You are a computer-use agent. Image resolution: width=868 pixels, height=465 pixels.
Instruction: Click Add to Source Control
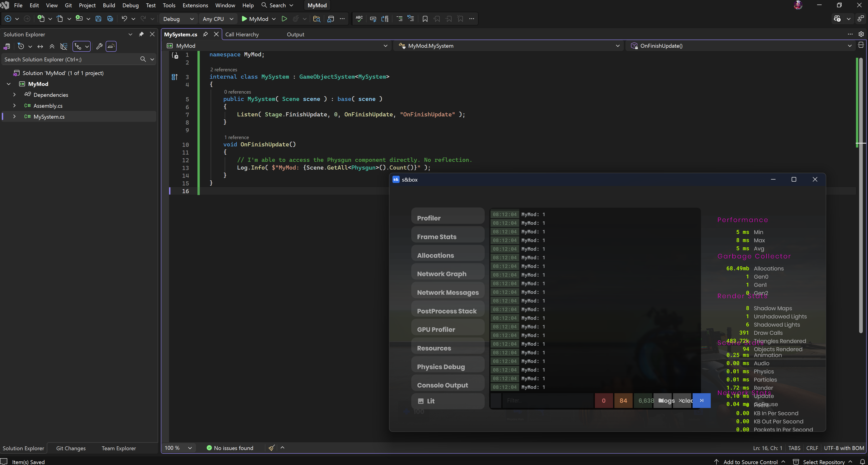(x=750, y=462)
